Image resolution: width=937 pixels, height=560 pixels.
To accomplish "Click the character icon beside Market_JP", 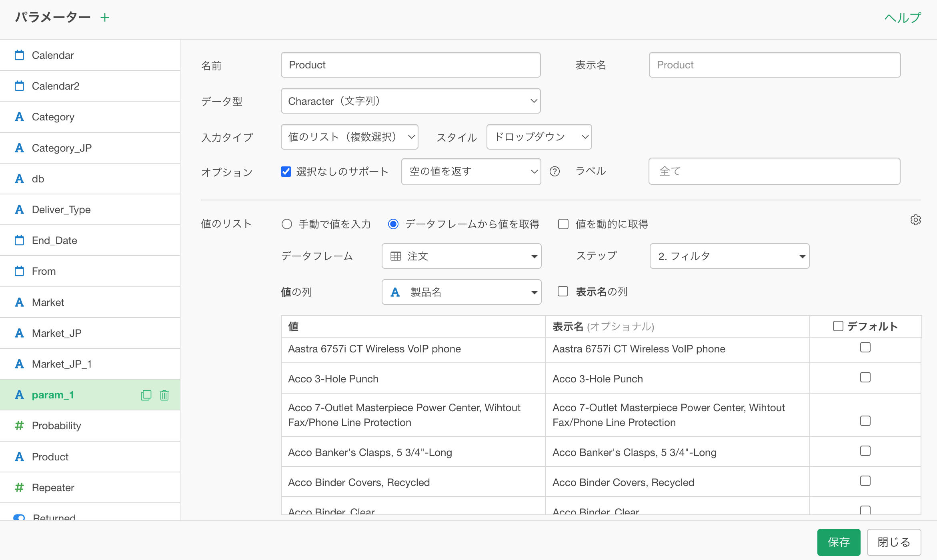I will click(19, 333).
